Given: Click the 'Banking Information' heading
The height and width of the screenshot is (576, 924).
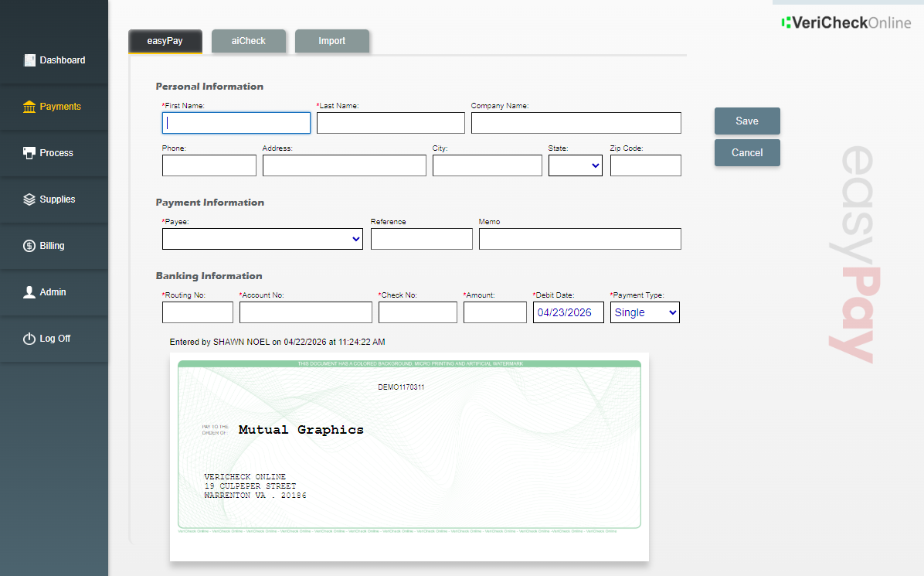Looking at the screenshot, I should [209, 276].
